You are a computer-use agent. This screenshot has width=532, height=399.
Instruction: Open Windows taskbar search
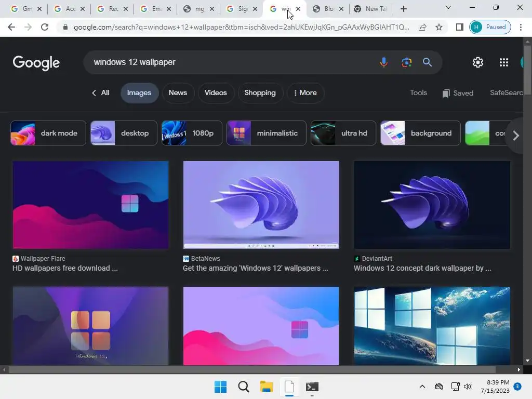click(x=243, y=387)
